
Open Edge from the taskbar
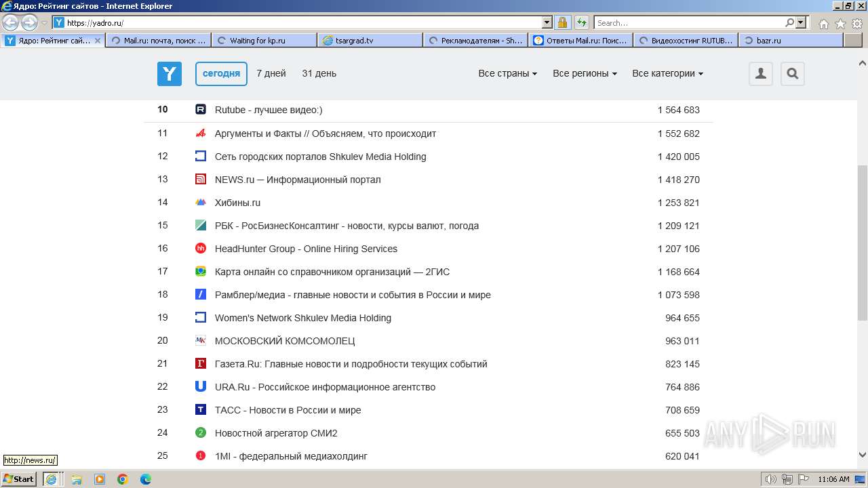coord(146,479)
